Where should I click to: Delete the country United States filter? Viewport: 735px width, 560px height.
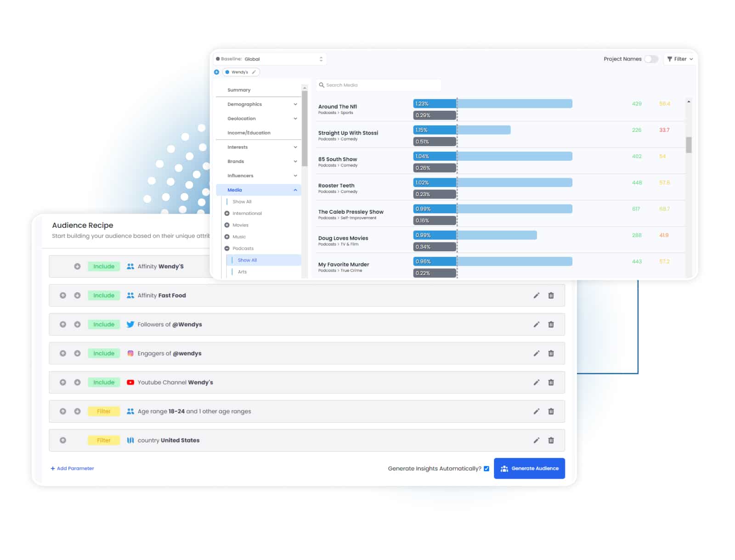click(x=551, y=440)
